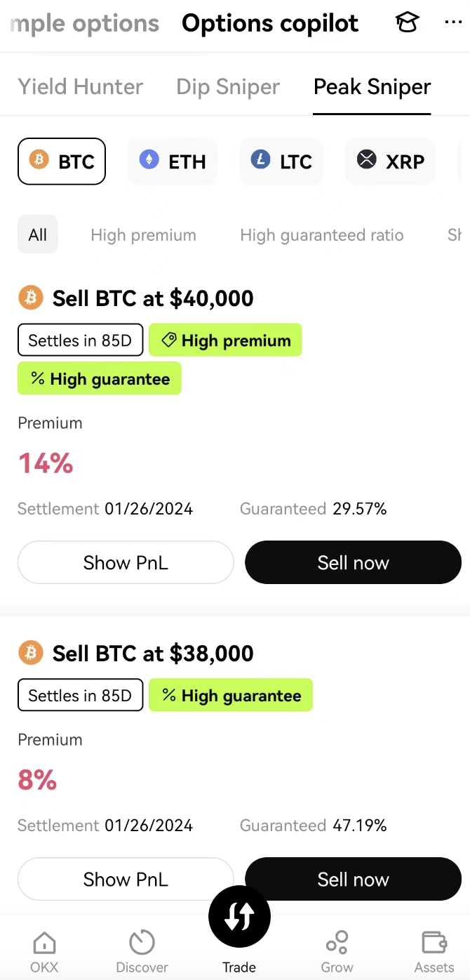
Task: Open Grow in the bottom navigation
Action: pos(337,951)
